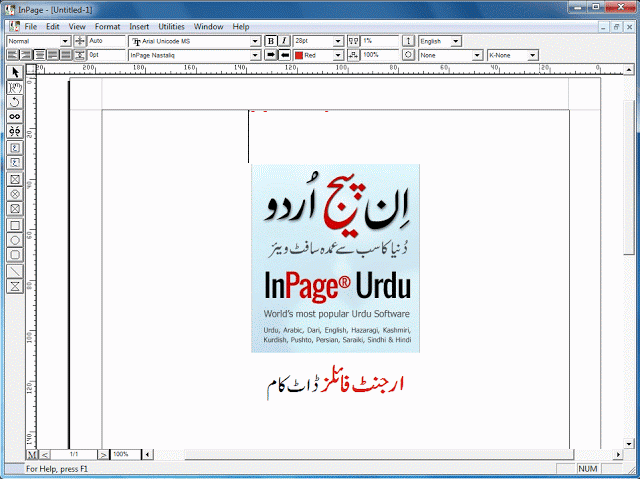This screenshot has height=479, width=640.
Task: Set second paragraph alignment button
Action: pos(26,55)
